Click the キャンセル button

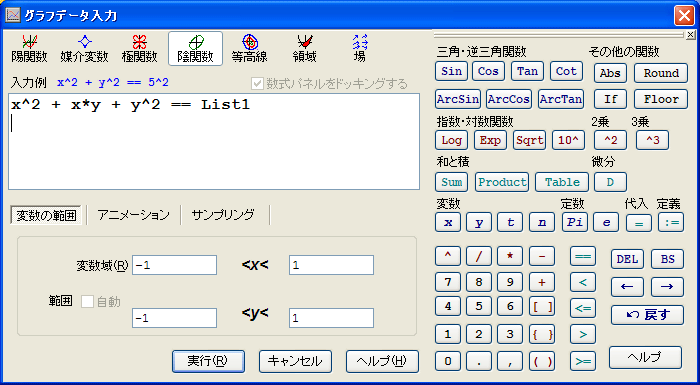point(295,361)
